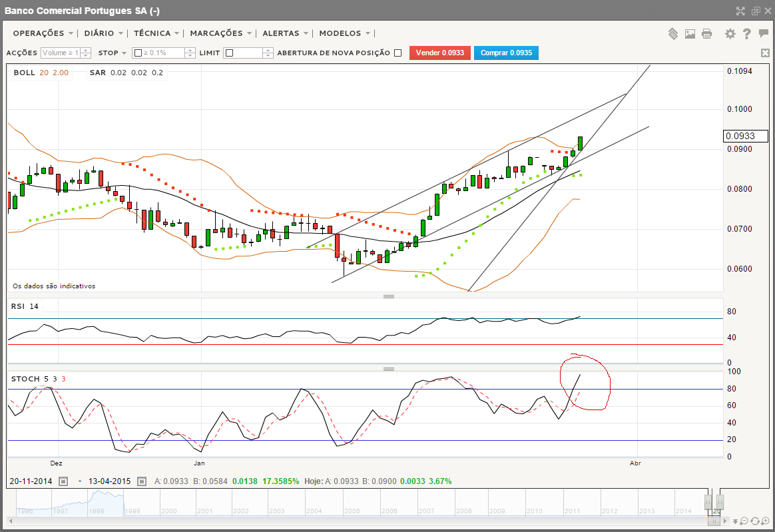Screen dimensions: 775x532
Task: Open end date calendar picker
Action: (142, 481)
